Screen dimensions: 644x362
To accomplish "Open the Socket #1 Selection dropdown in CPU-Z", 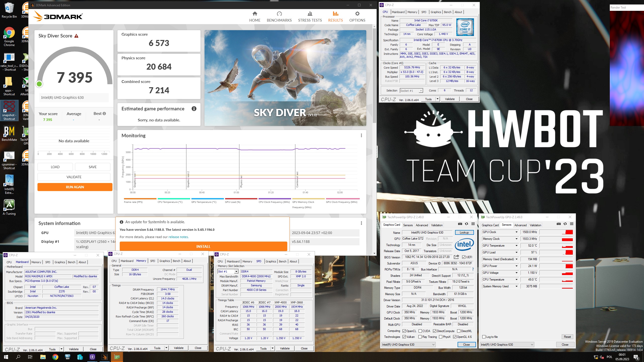I will [x=412, y=91].
